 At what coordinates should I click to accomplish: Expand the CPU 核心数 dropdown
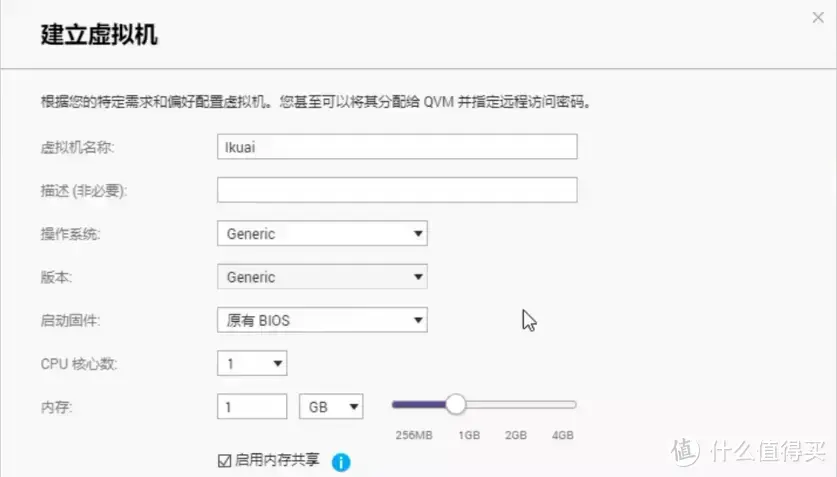(x=252, y=363)
